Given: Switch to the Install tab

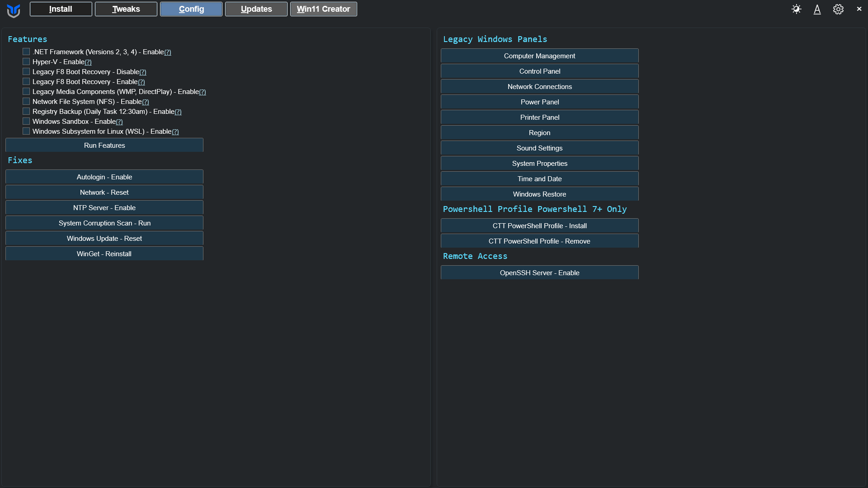Looking at the screenshot, I should pyautogui.click(x=61, y=9).
